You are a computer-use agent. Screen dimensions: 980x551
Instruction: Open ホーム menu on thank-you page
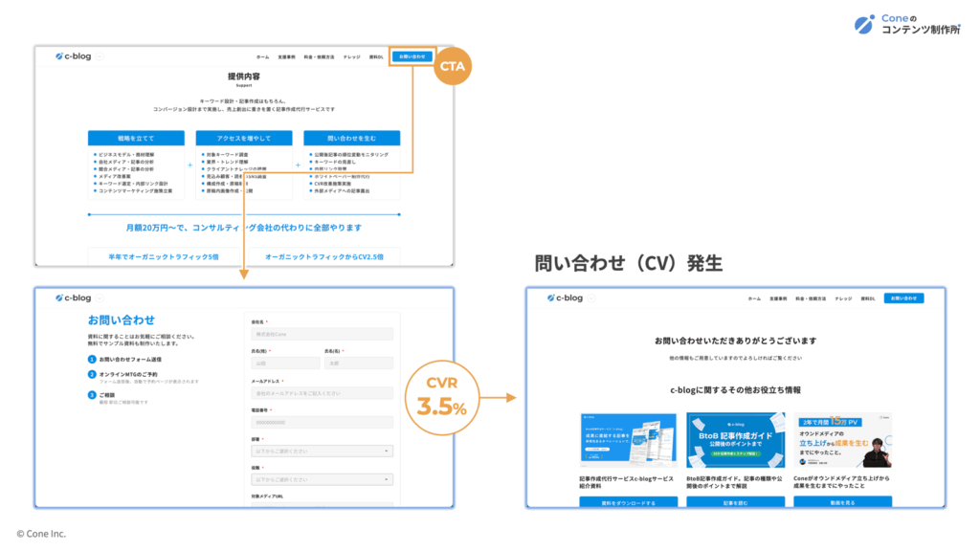click(x=754, y=298)
